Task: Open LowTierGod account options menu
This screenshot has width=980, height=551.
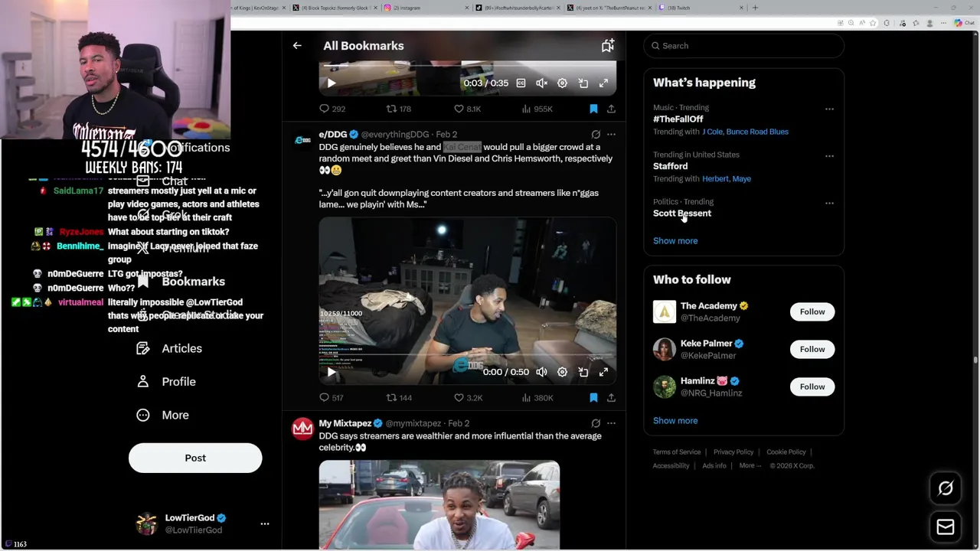Action: pyautogui.click(x=265, y=524)
